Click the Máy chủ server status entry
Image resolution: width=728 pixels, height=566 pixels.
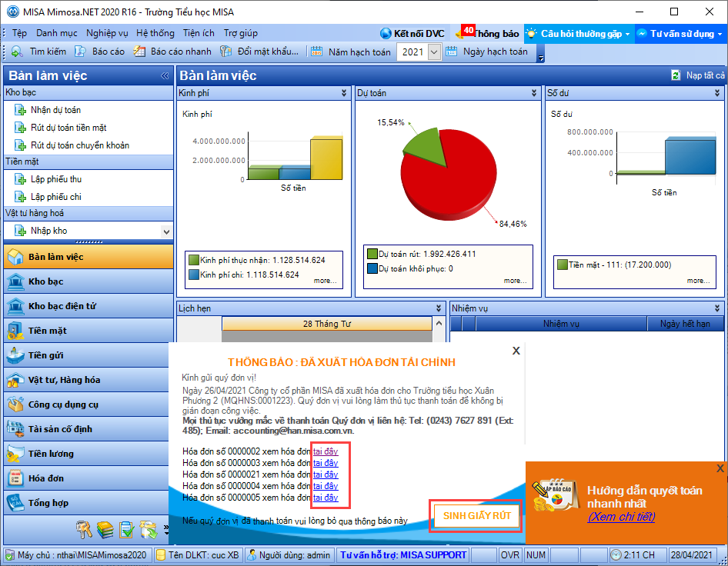coord(78,555)
